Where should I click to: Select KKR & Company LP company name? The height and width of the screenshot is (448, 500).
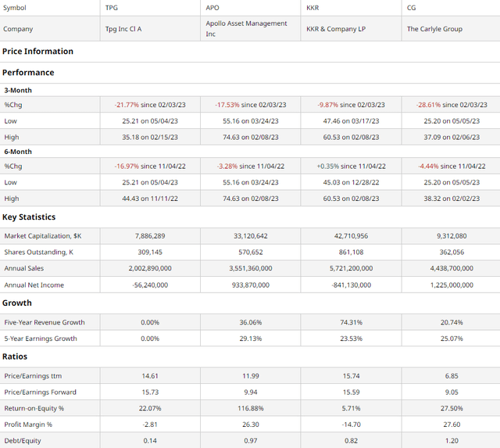(336, 29)
